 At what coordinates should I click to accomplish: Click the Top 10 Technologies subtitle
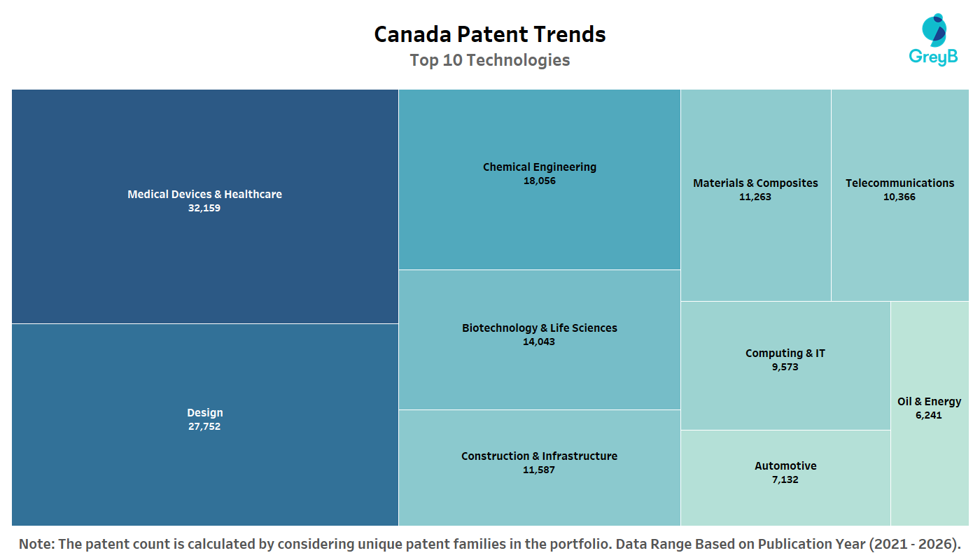tap(490, 60)
